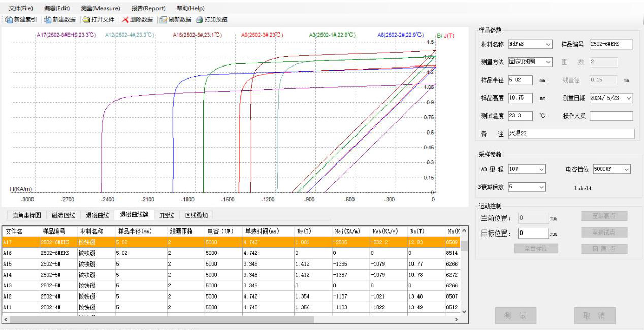
Task: Expand the 材料名称 NdFeB dropdown
Action: coord(549,45)
